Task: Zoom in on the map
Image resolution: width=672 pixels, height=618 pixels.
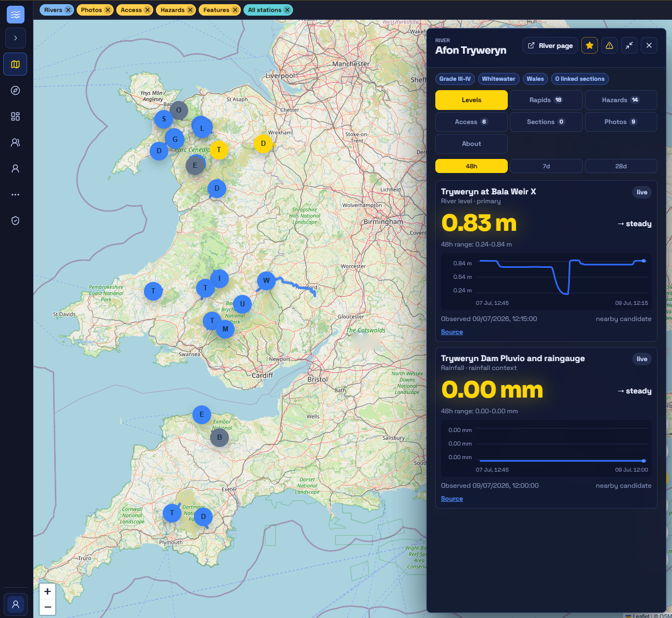Action: [47, 591]
